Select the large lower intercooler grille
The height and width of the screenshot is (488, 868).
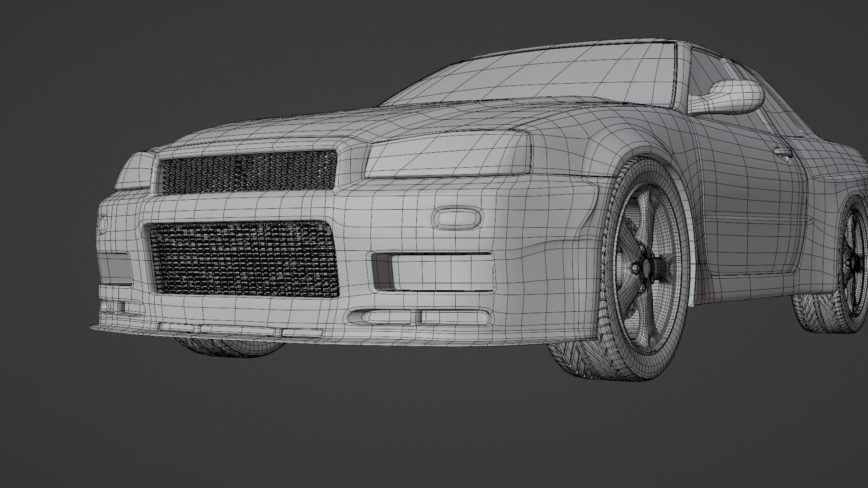coord(244,259)
